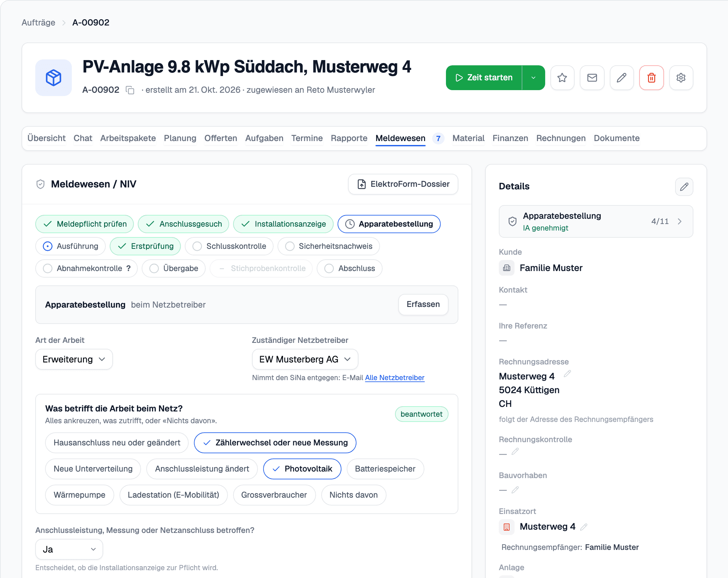Edit the Einsatzort Musterweg 4 via the pencil icon
Image resolution: width=728 pixels, height=578 pixels.
click(584, 527)
